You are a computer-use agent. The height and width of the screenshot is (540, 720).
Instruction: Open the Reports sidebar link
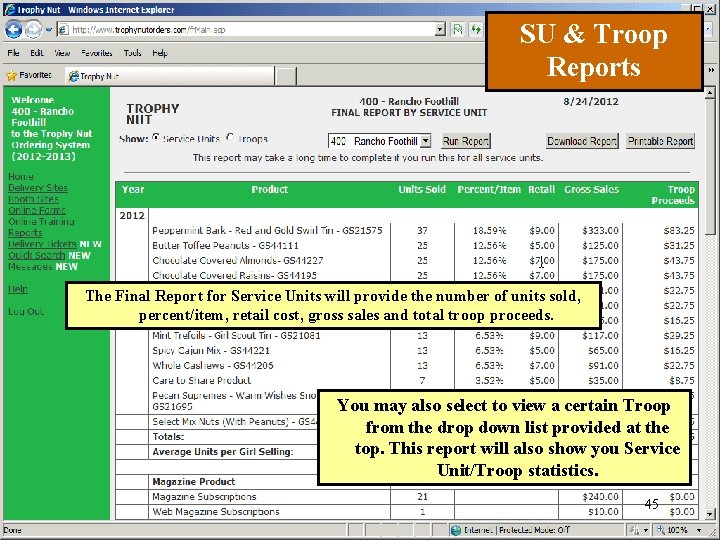point(25,233)
